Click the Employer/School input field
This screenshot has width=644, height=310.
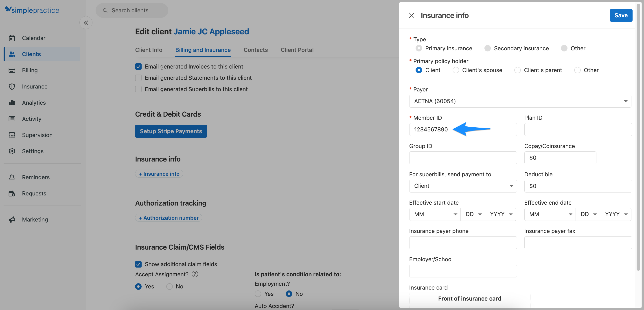[463, 271]
